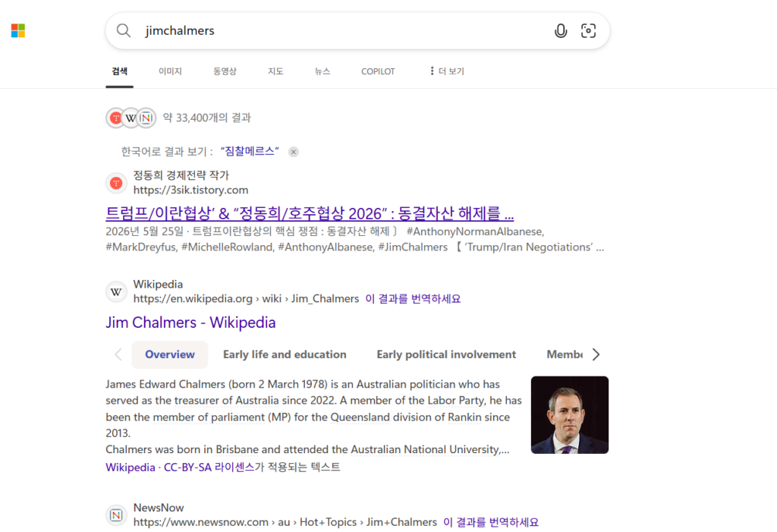Click the Wikipedia W icon in results summary
This screenshot has width=777, height=532.
[x=131, y=118]
